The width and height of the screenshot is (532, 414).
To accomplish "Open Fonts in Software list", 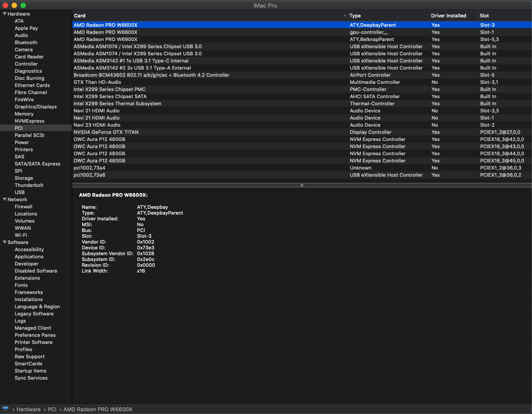I will coord(21,285).
